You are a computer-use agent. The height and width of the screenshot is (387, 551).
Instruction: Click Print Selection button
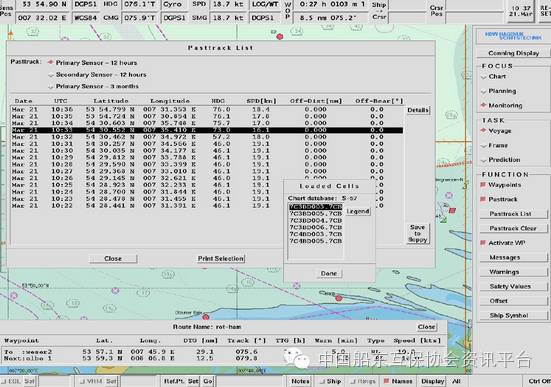click(220, 258)
